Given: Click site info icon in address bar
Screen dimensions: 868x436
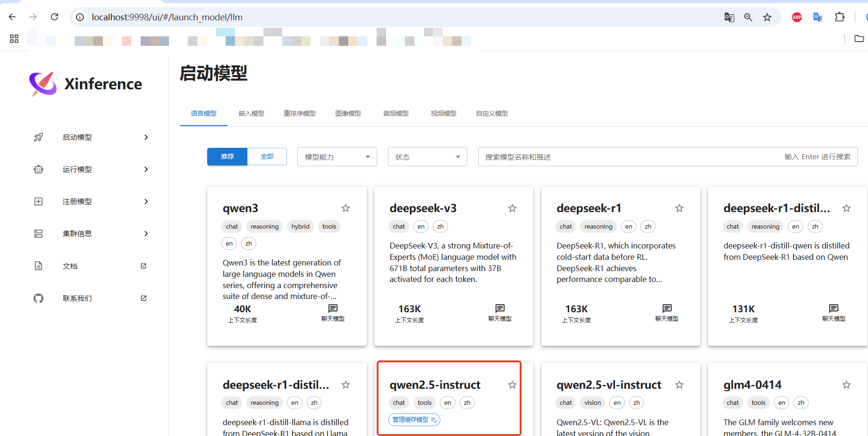Looking at the screenshot, I should (x=80, y=17).
